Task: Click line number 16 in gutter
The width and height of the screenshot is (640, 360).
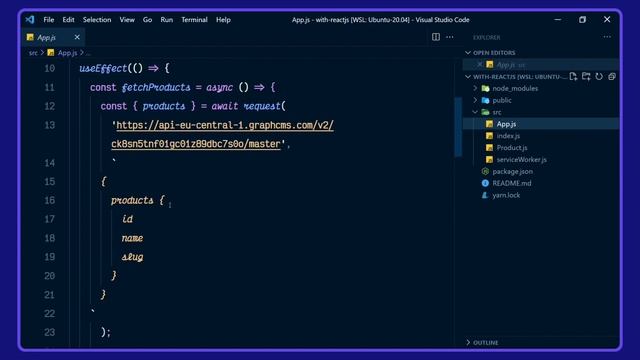Action: pyautogui.click(x=49, y=200)
